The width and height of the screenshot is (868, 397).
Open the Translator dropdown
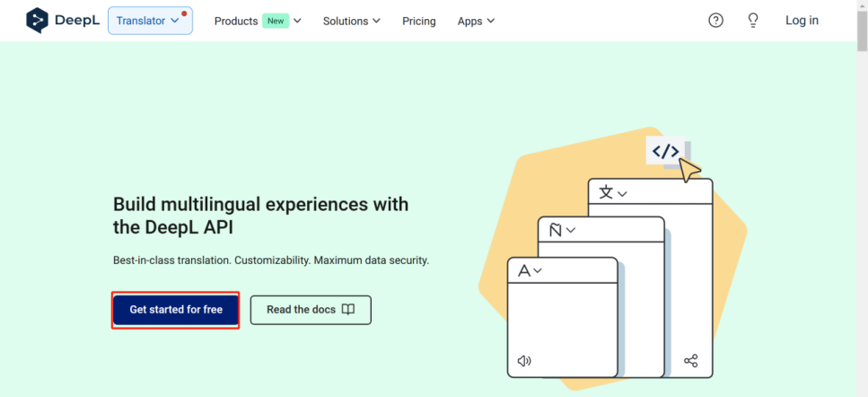[150, 21]
